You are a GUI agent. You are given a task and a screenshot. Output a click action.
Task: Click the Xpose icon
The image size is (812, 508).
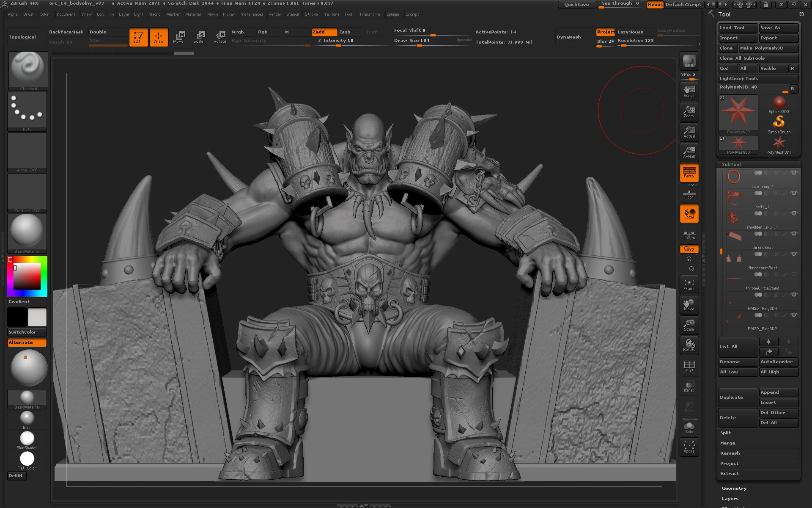pyautogui.click(x=689, y=447)
